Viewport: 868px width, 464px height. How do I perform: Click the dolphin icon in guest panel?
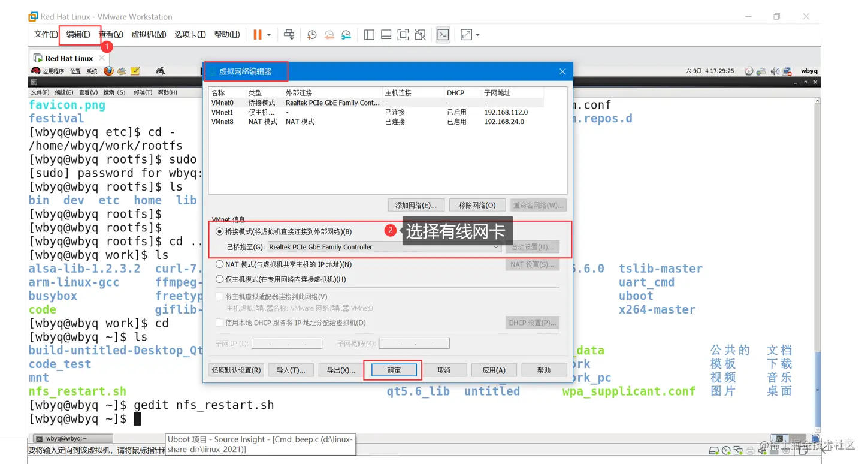click(160, 71)
